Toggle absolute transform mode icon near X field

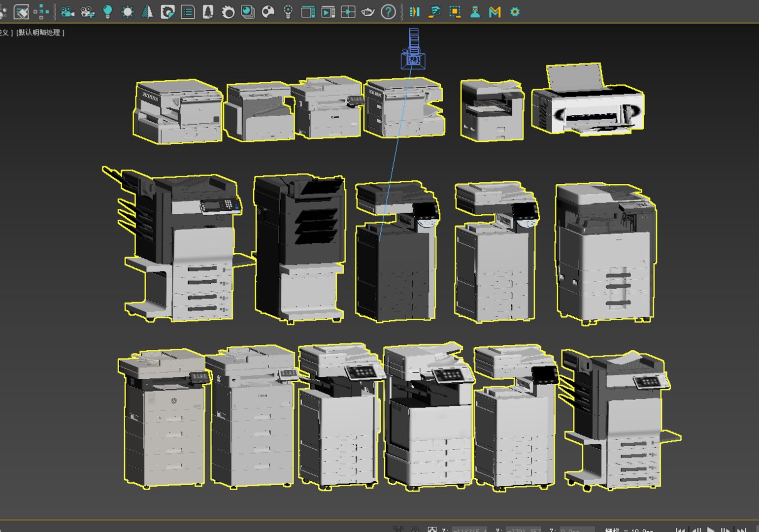point(432,530)
